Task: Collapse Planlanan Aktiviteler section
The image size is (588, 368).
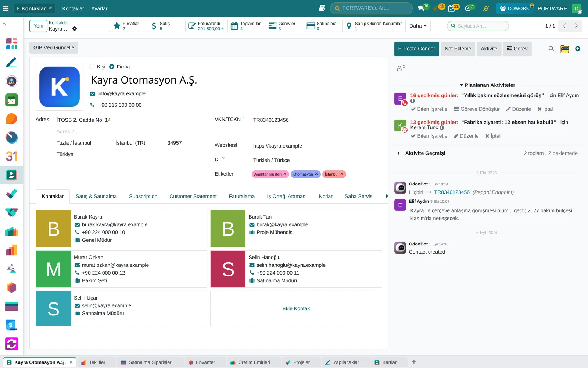Action: [x=487, y=85]
